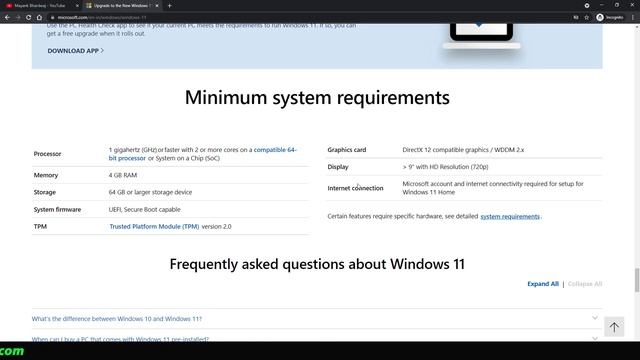
Task: Click the back-to-top arrow button
Action: tap(614, 327)
